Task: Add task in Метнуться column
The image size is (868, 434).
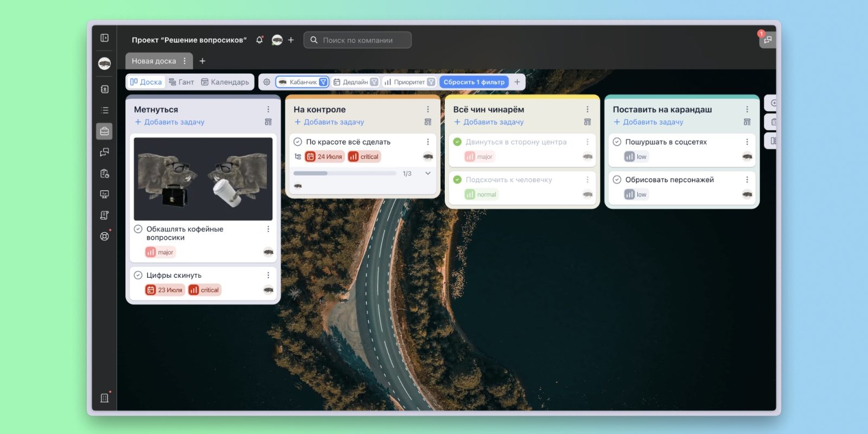Action: tap(170, 122)
